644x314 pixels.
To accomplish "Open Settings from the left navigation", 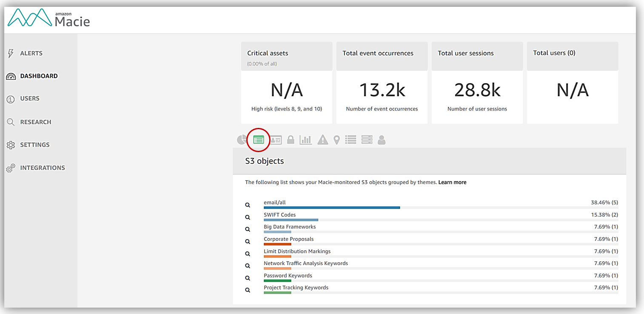I will point(34,145).
